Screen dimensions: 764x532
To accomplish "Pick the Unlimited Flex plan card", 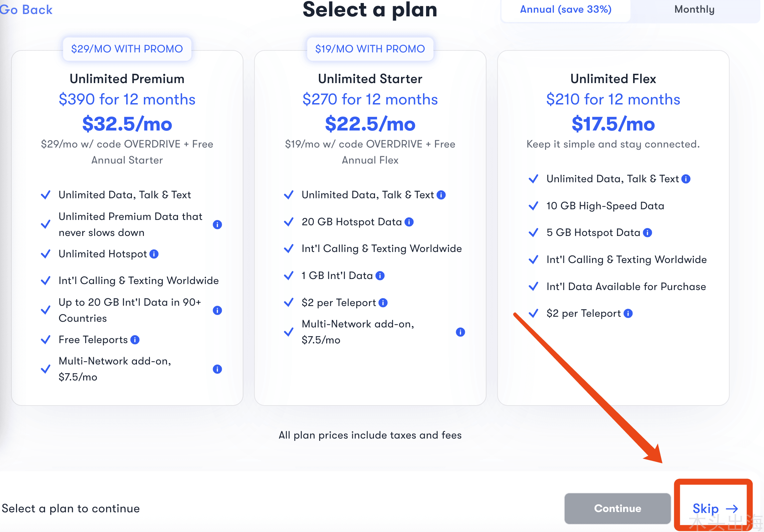I will [613, 228].
